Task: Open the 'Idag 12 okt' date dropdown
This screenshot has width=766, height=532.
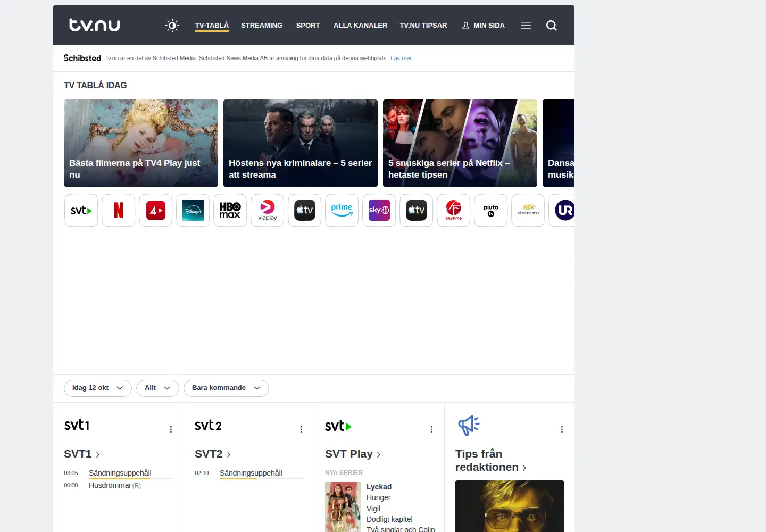Action: click(98, 388)
